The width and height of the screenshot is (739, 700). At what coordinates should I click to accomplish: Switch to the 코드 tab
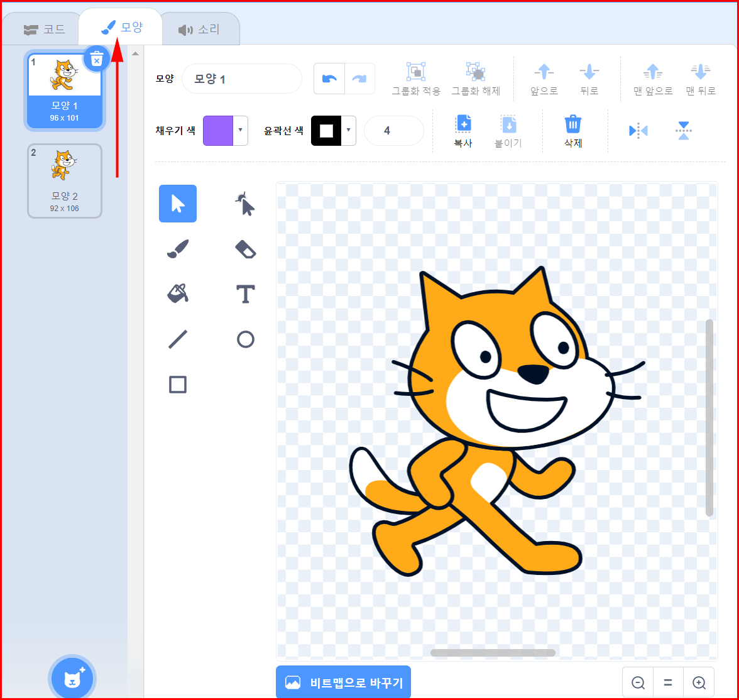pyautogui.click(x=44, y=30)
